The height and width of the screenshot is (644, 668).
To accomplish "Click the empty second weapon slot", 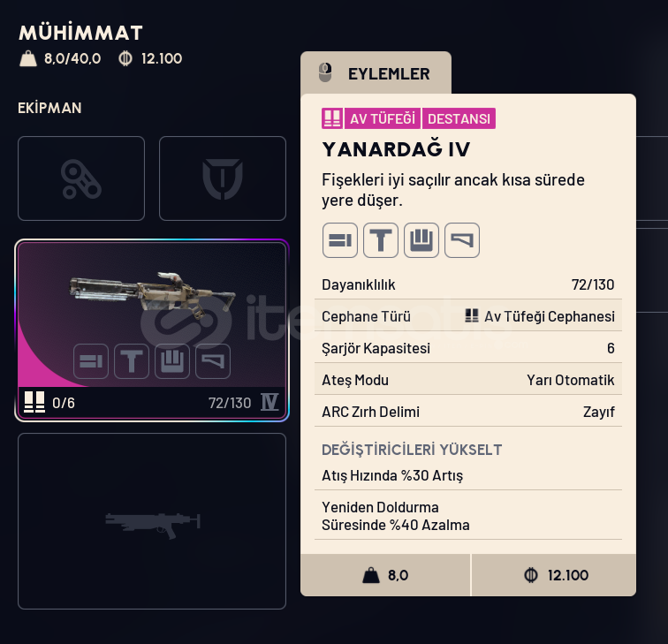I will pyautogui.click(x=152, y=521).
